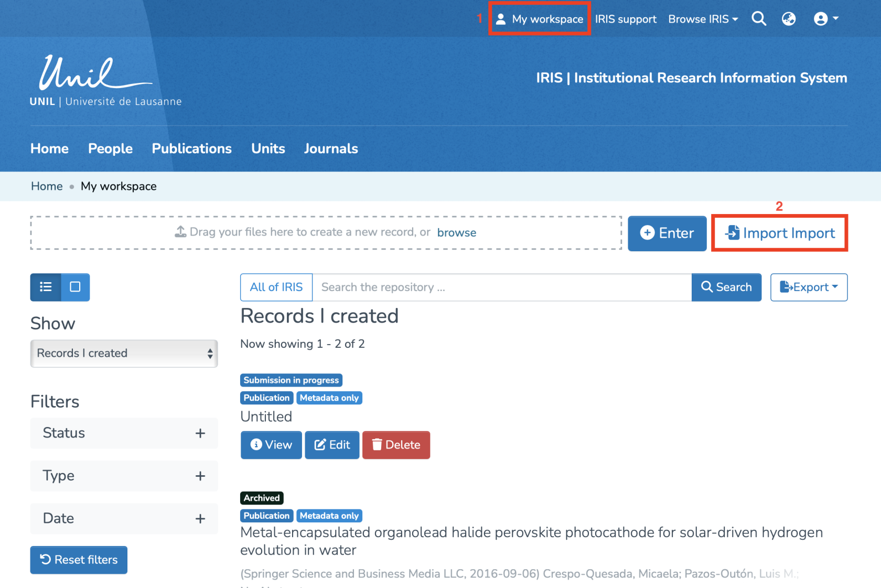The image size is (881, 588).
Task: Open the Journals navigation item
Action: coord(331,148)
